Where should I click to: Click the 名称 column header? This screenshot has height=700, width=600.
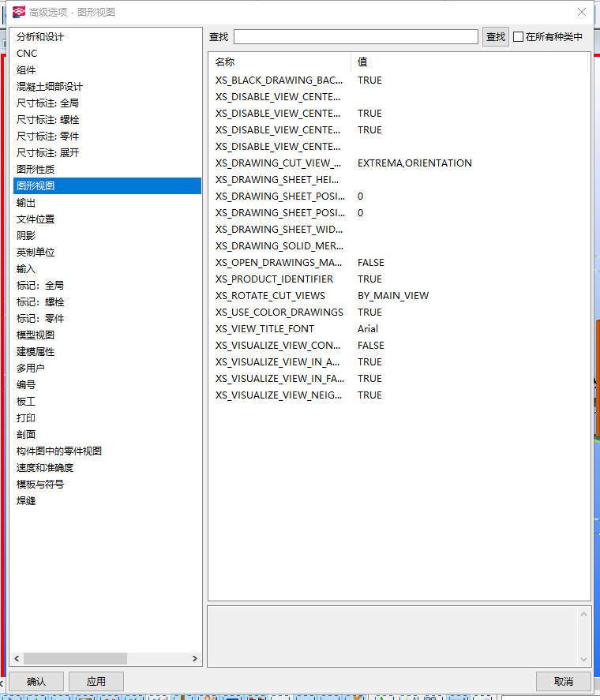(225, 62)
